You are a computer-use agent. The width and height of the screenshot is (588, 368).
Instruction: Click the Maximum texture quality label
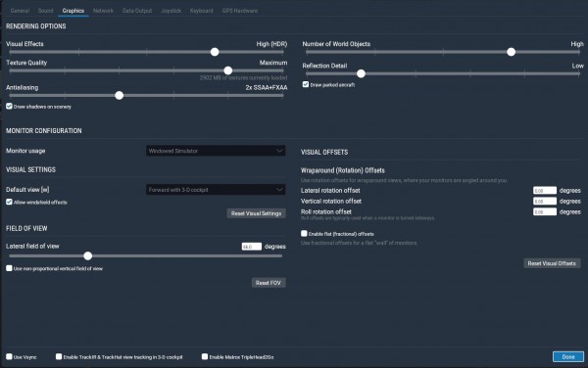[273, 63]
